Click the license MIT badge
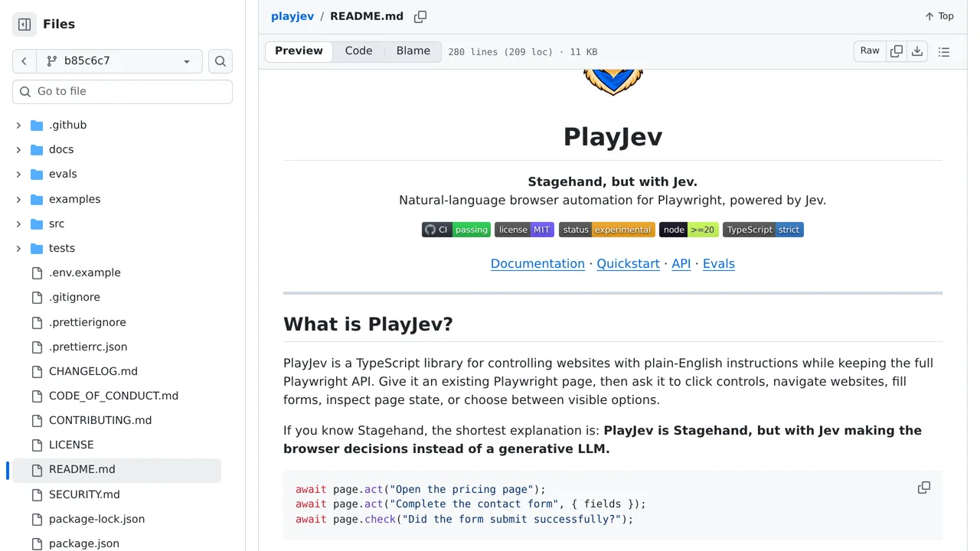The image size is (980, 551). click(524, 230)
